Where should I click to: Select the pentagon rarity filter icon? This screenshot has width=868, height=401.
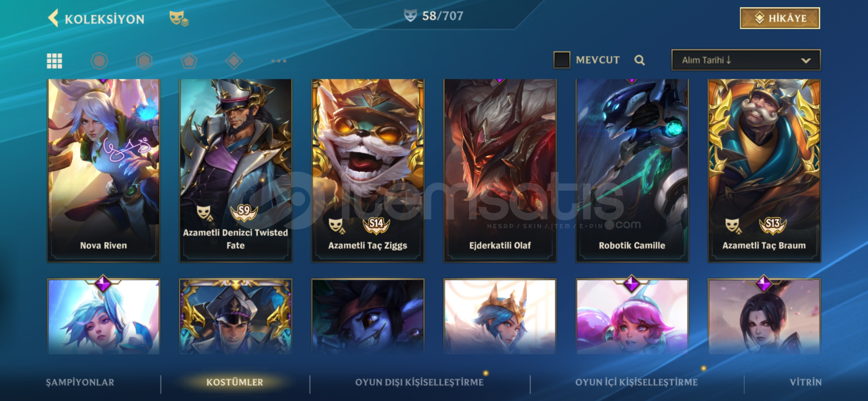(189, 61)
